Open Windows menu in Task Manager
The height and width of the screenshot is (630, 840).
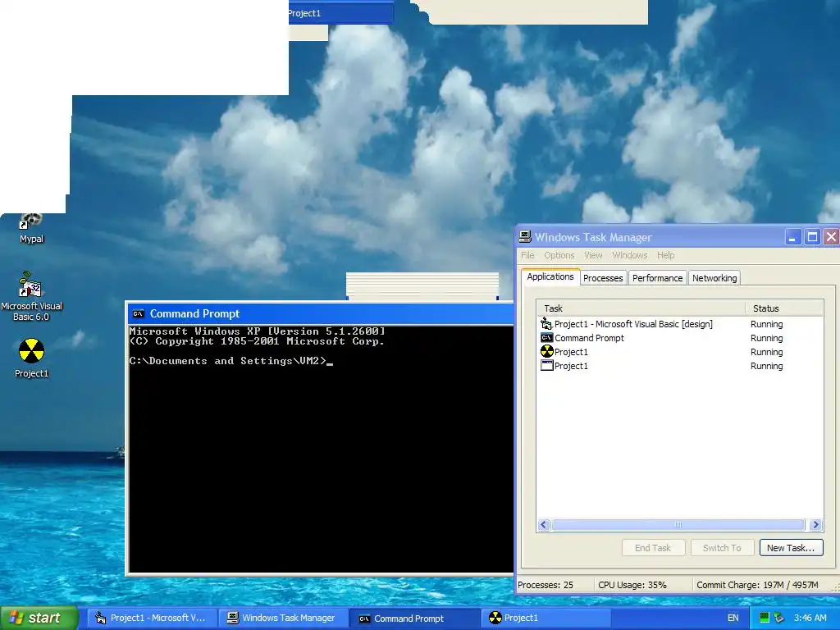click(x=629, y=255)
